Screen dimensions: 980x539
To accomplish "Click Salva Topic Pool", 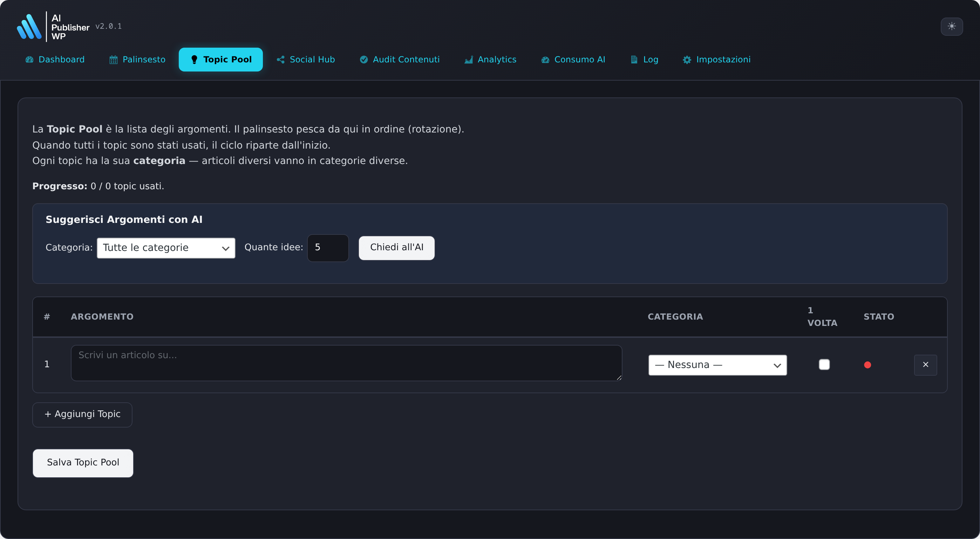I will click(83, 463).
